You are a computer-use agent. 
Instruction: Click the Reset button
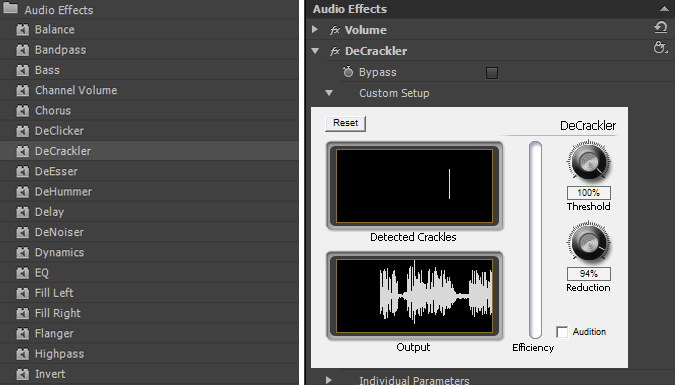345,123
